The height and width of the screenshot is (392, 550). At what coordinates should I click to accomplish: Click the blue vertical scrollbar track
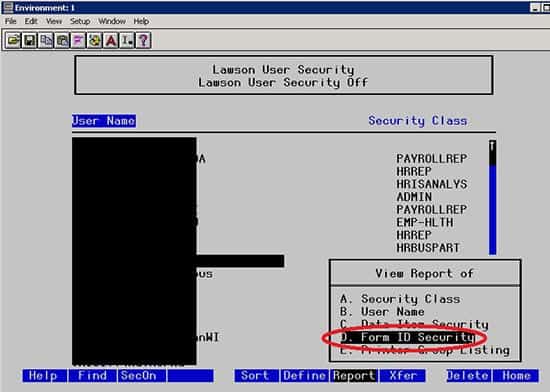pos(492,210)
